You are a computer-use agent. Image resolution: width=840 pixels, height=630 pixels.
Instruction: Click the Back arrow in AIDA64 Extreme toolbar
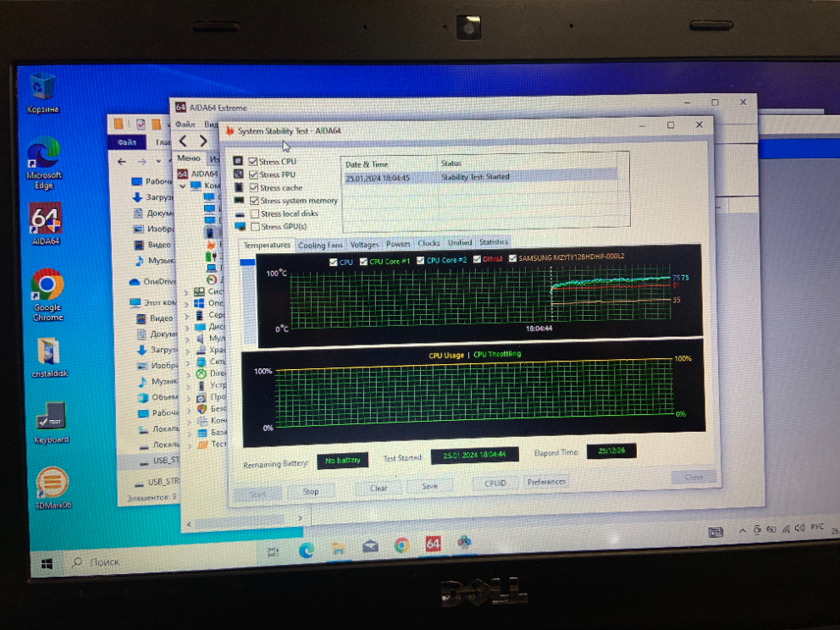click(183, 141)
